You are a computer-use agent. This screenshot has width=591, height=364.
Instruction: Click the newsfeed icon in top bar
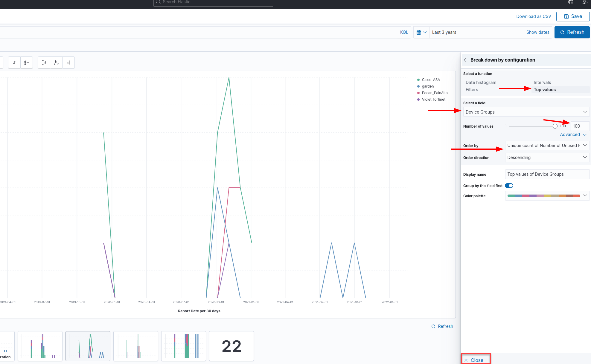(585, 2)
